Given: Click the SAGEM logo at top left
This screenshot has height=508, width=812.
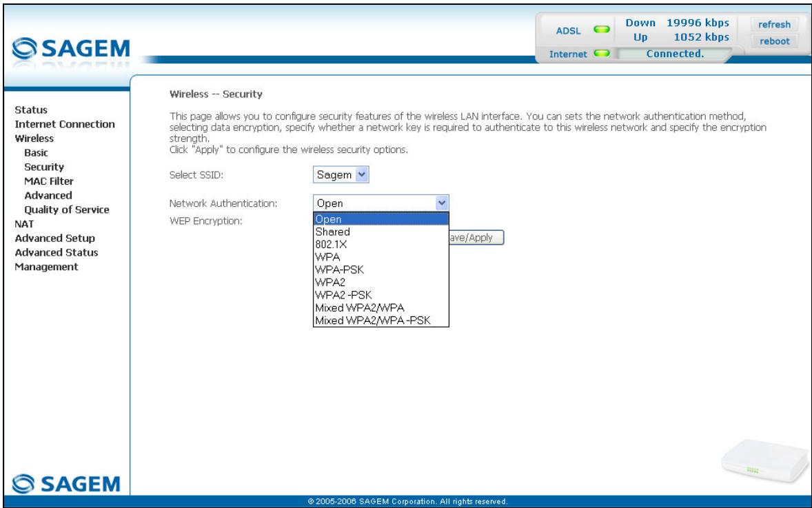Looking at the screenshot, I should [x=71, y=49].
